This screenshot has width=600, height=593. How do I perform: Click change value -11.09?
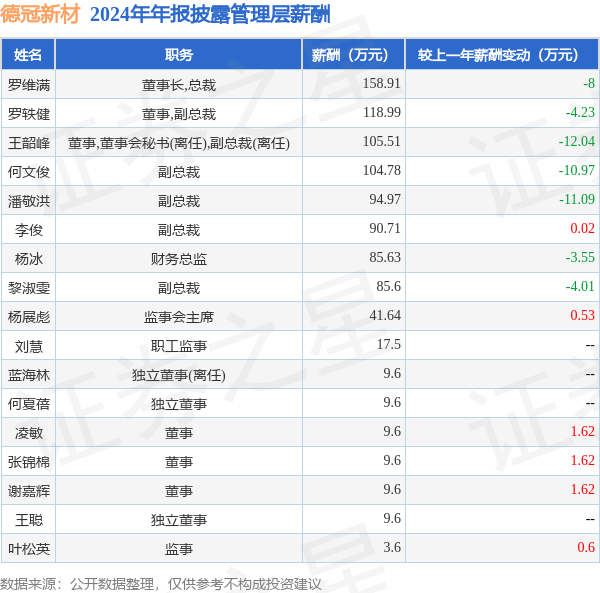pos(577,199)
